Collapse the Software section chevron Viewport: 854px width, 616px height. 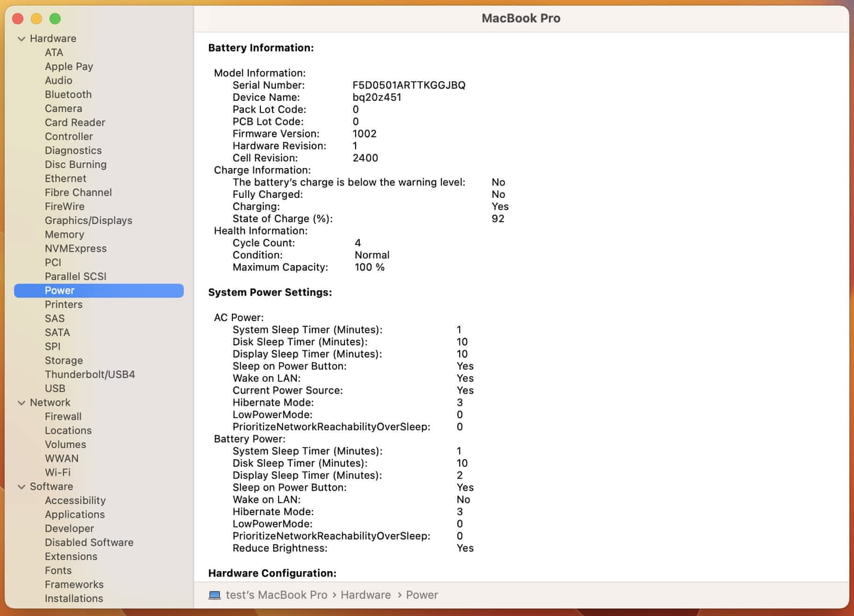[x=21, y=487]
